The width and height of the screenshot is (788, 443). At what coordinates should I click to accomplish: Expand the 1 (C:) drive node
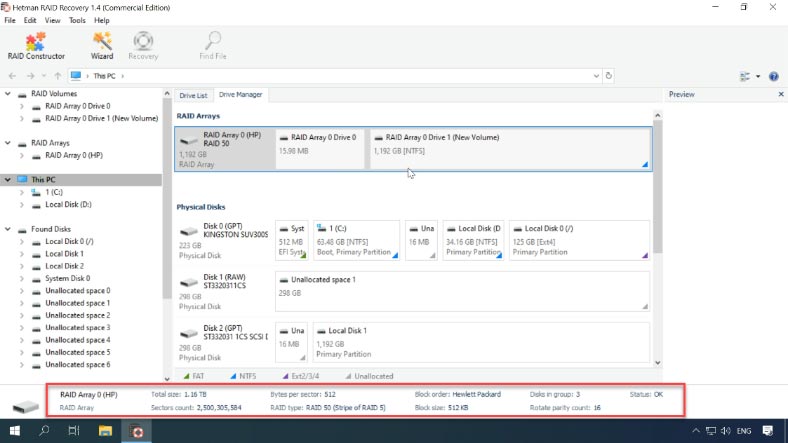pos(22,192)
